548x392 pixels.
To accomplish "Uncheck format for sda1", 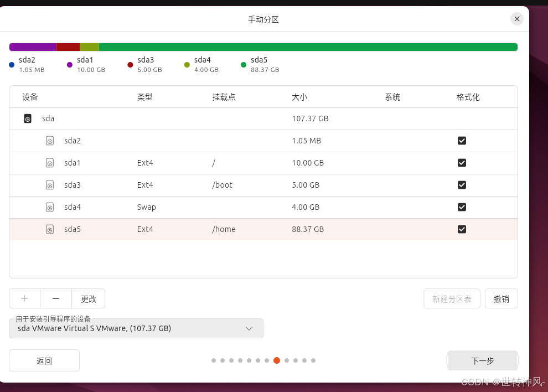I will tap(462, 163).
